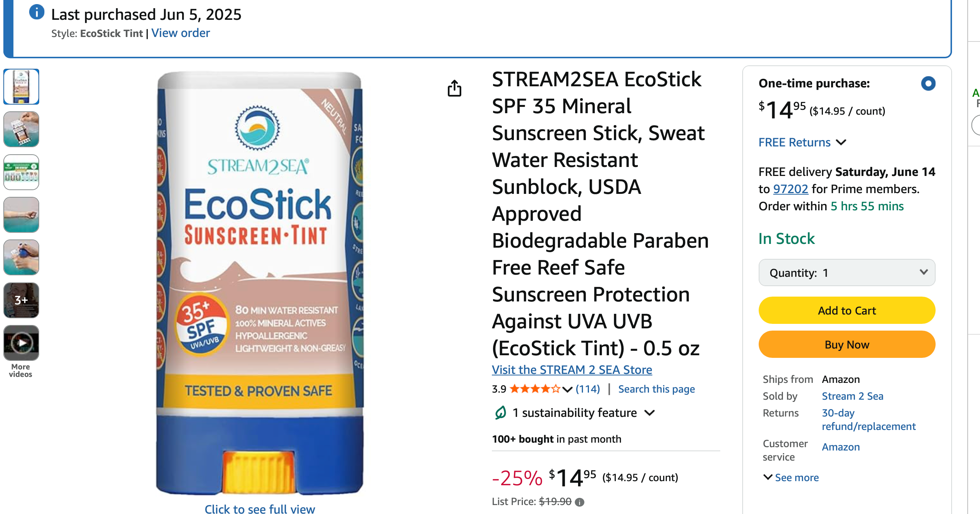This screenshot has height=514, width=980.
Task: Click the blue info icon near Last purchased
Action: (x=37, y=12)
